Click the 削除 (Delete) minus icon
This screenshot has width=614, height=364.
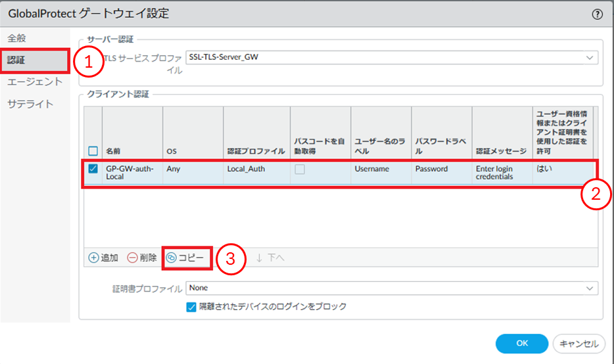click(133, 258)
